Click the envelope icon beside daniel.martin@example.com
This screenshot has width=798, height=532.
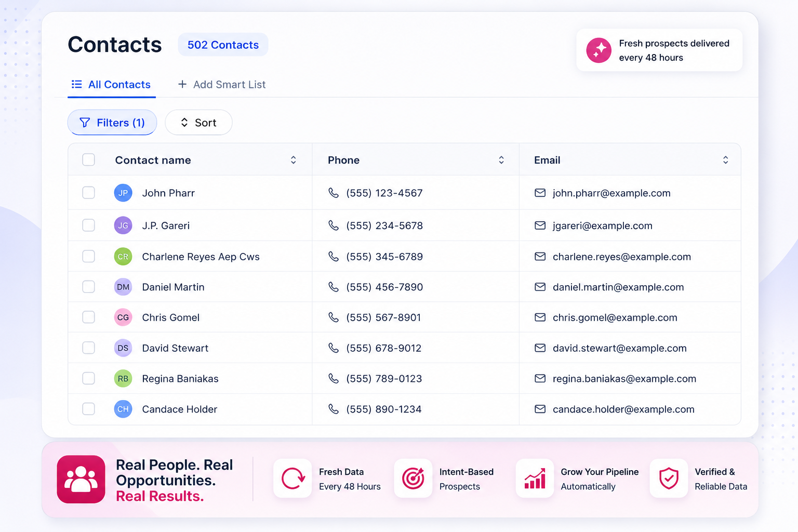tap(540, 287)
